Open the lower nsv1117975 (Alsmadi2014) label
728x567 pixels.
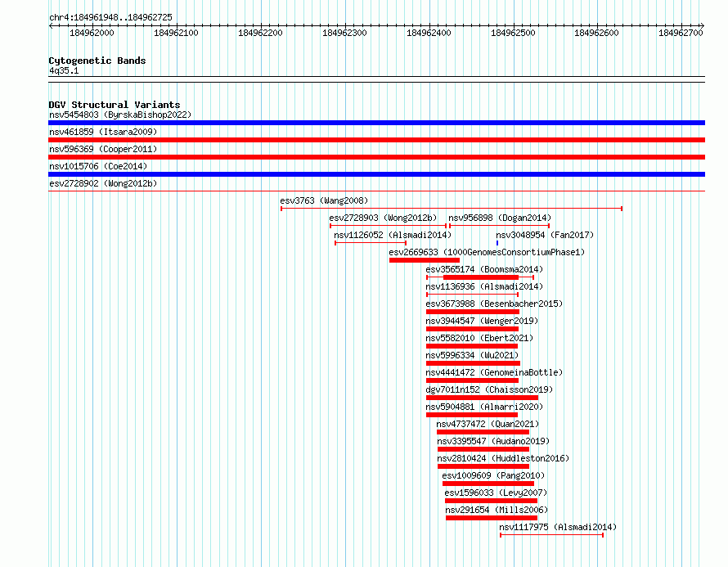click(x=558, y=527)
